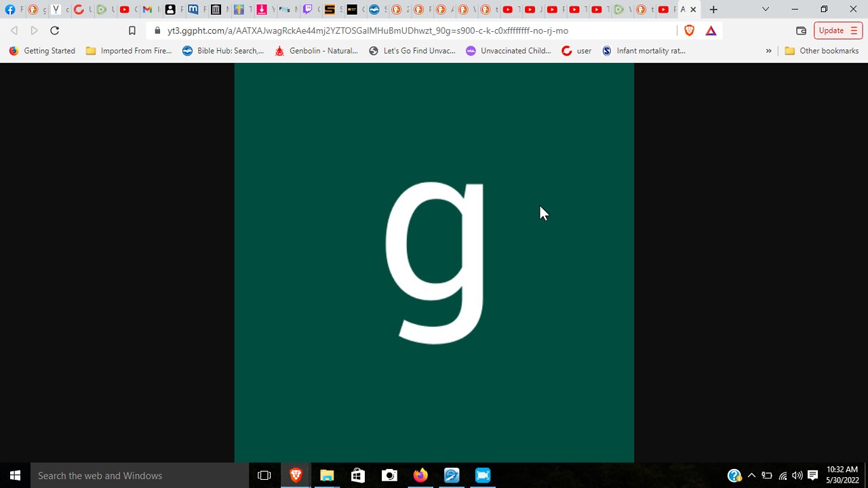Image resolution: width=868 pixels, height=488 pixels.
Task: Open the help question mark tray icon
Action: click(x=734, y=476)
